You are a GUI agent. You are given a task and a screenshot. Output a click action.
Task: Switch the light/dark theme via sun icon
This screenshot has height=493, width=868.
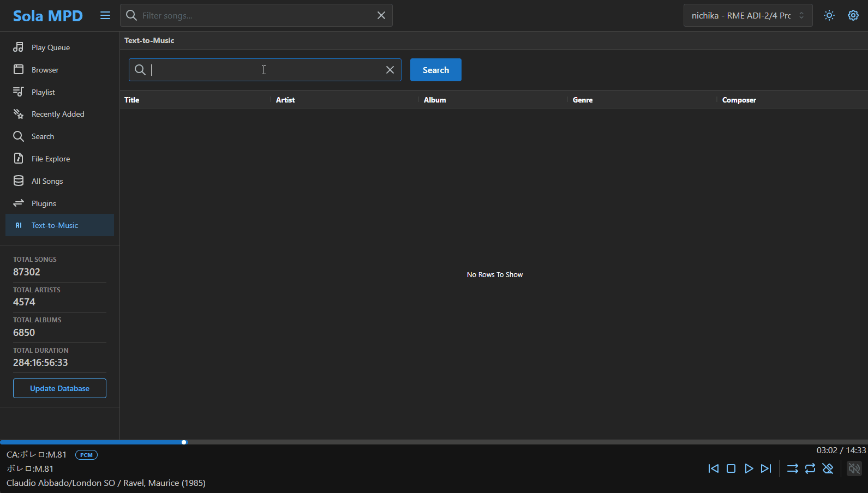pyautogui.click(x=829, y=15)
